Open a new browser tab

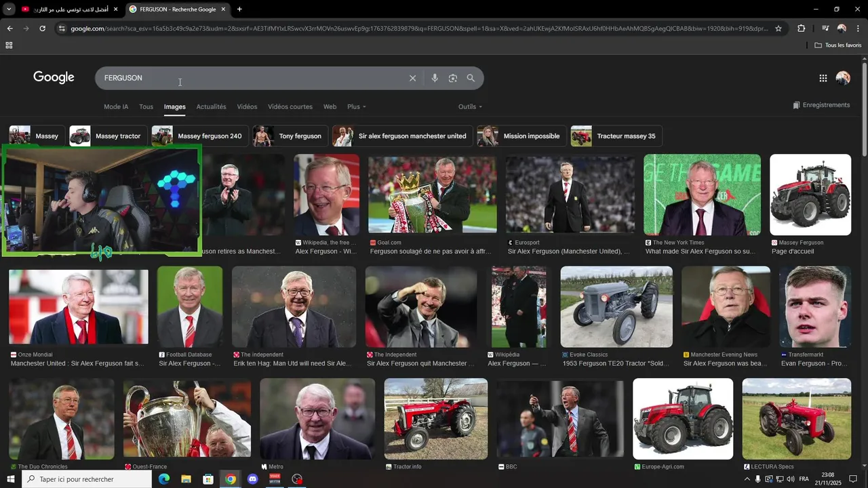coord(239,9)
